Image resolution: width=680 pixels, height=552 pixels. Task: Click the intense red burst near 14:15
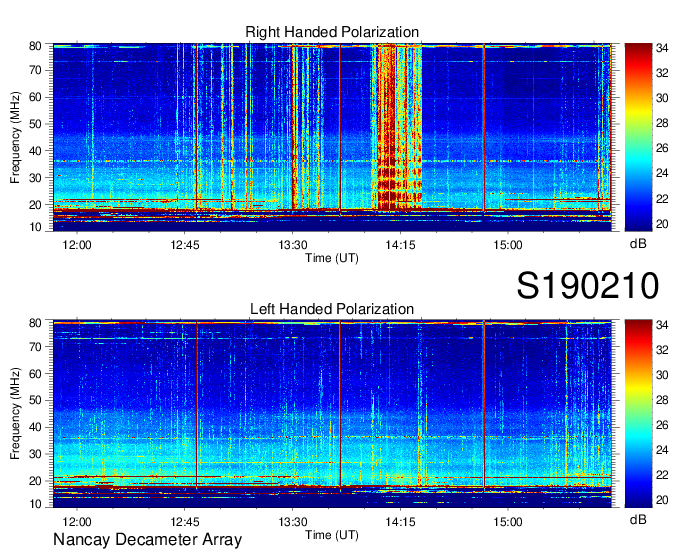[x=396, y=127]
